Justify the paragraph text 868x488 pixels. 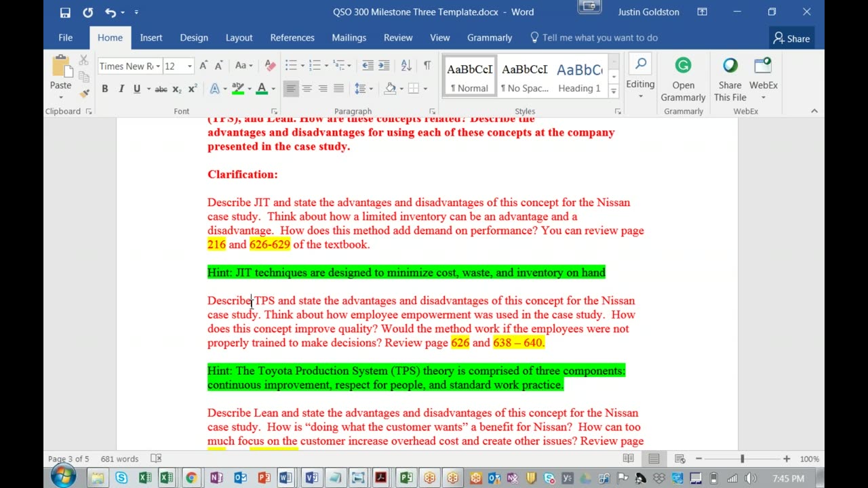pos(338,89)
